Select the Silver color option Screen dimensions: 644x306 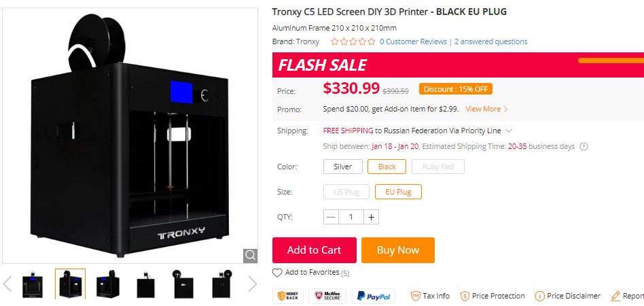[343, 167]
